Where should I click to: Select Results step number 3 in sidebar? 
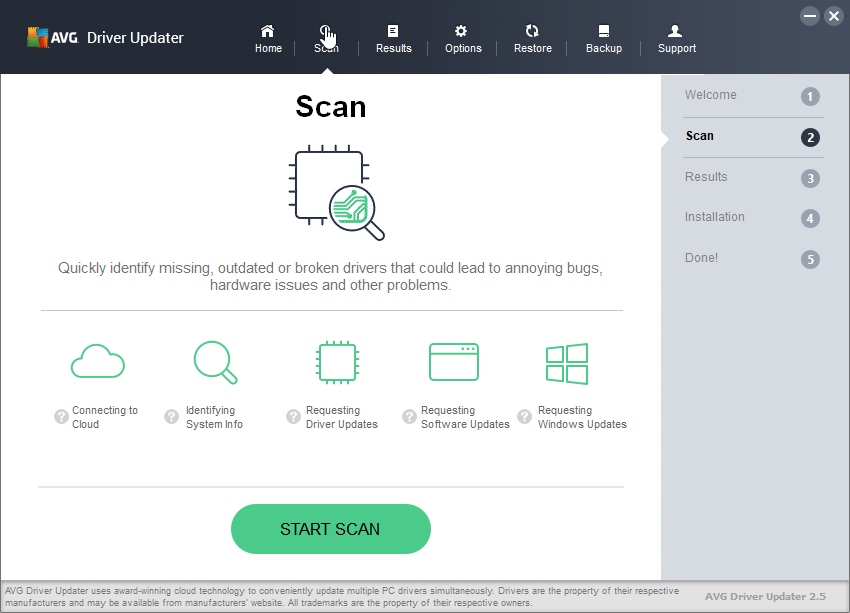(x=810, y=178)
